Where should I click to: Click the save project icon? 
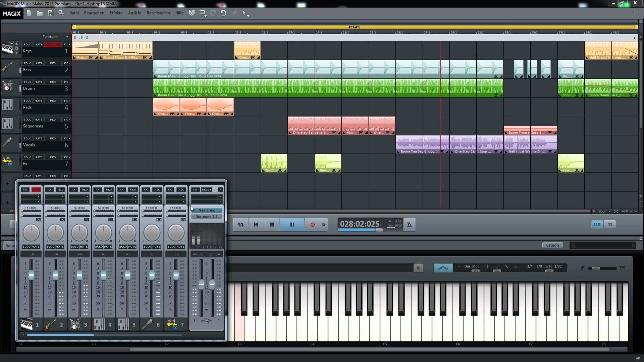pos(50,13)
